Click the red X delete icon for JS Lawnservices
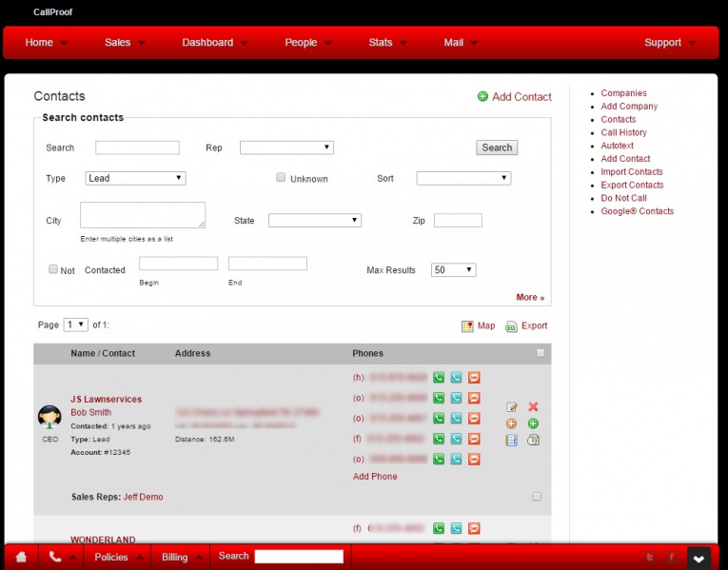Image resolution: width=728 pixels, height=570 pixels. (x=533, y=406)
